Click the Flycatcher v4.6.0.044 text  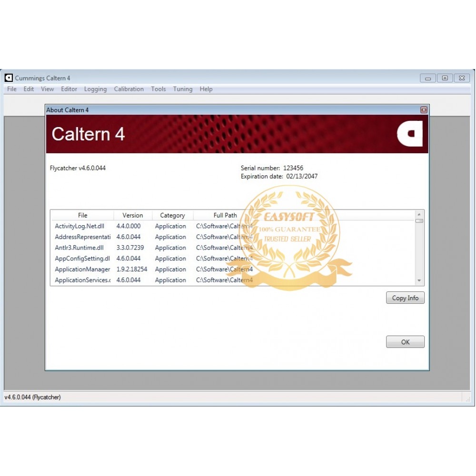pyautogui.click(x=78, y=168)
